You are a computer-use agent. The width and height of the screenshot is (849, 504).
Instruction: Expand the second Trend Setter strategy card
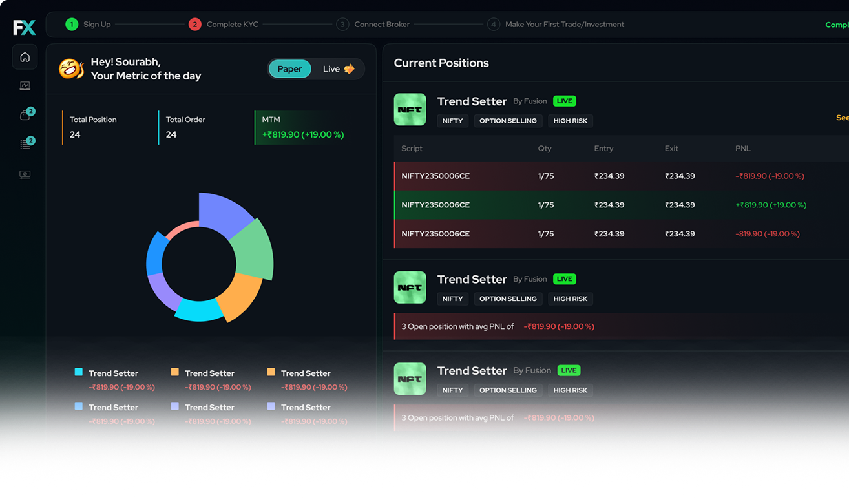point(472,279)
